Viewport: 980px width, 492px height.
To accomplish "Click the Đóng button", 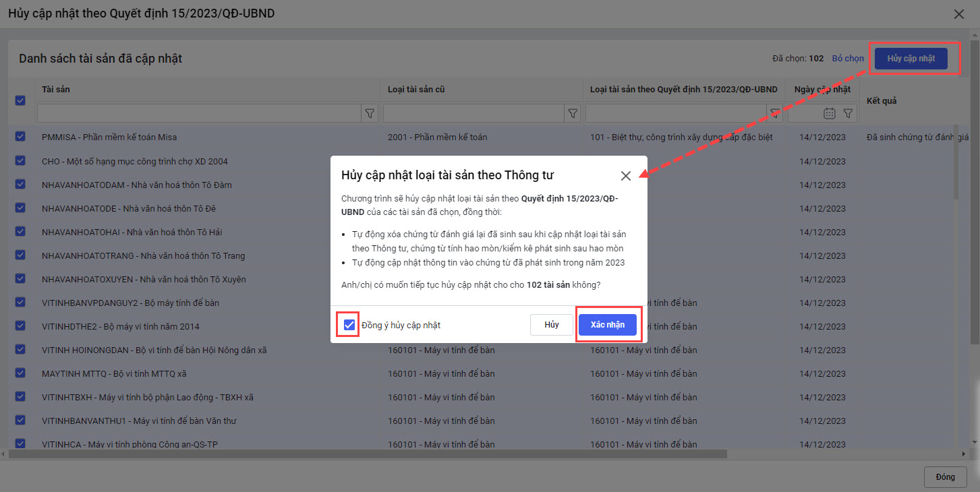I will (946, 477).
